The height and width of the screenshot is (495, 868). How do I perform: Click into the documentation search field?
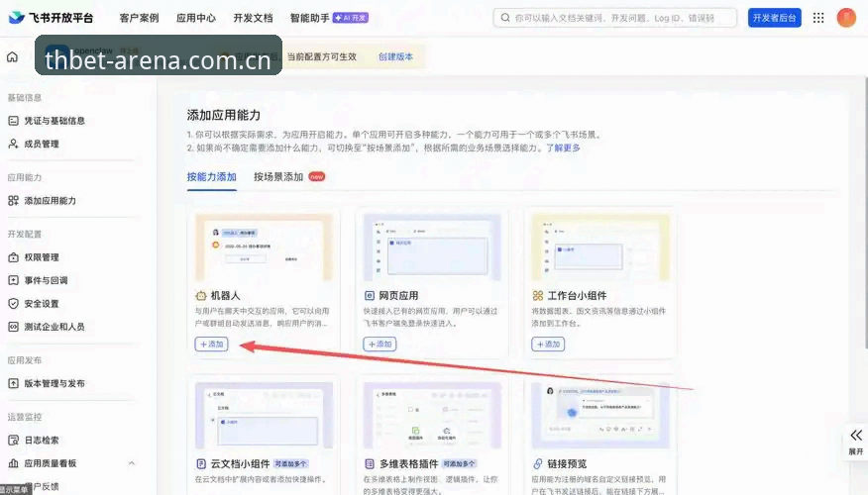click(615, 18)
